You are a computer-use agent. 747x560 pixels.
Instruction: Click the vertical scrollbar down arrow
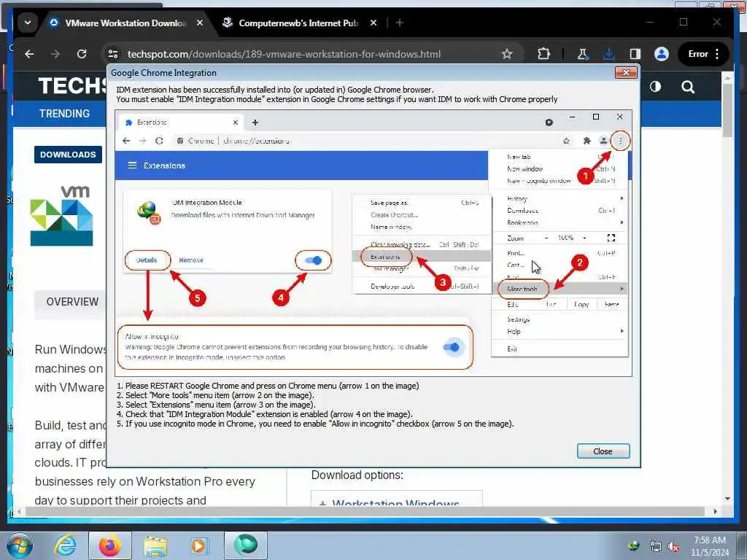[x=727, y=499]
